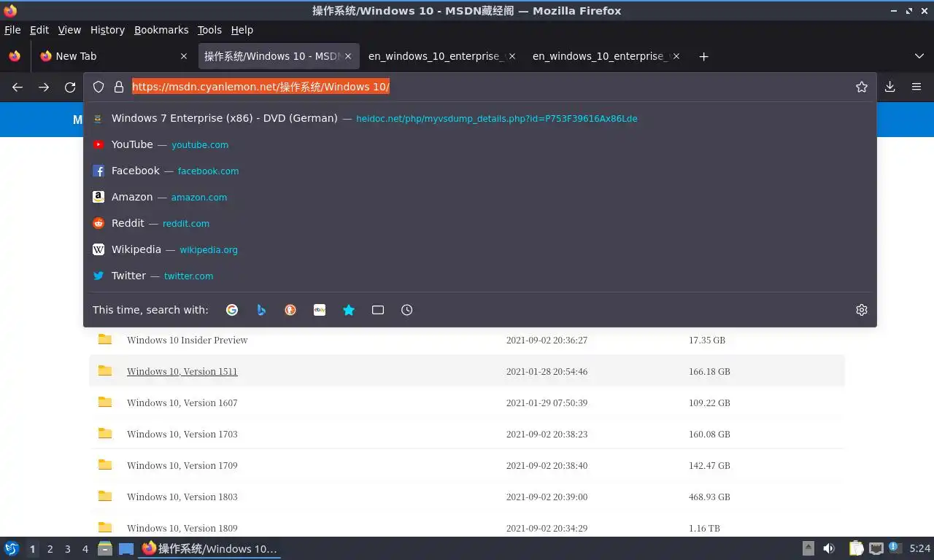
Task: Search History with the clock icon
Action: click(x=407, y=310)
